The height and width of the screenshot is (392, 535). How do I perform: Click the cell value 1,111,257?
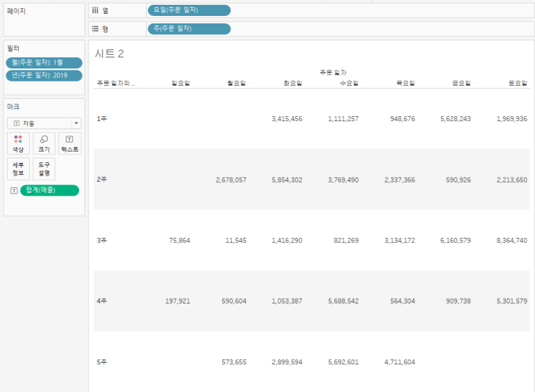click(343, 119)
